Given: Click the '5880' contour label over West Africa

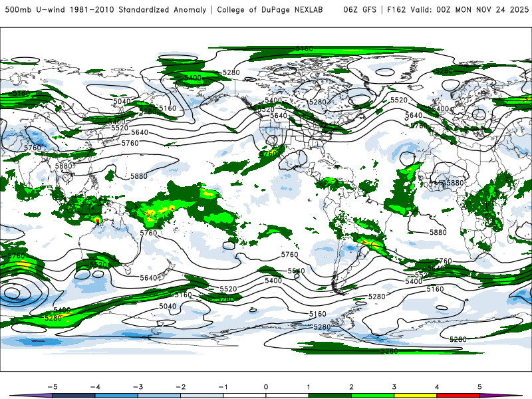Looking at the screenshot, I should click(455, 183).
